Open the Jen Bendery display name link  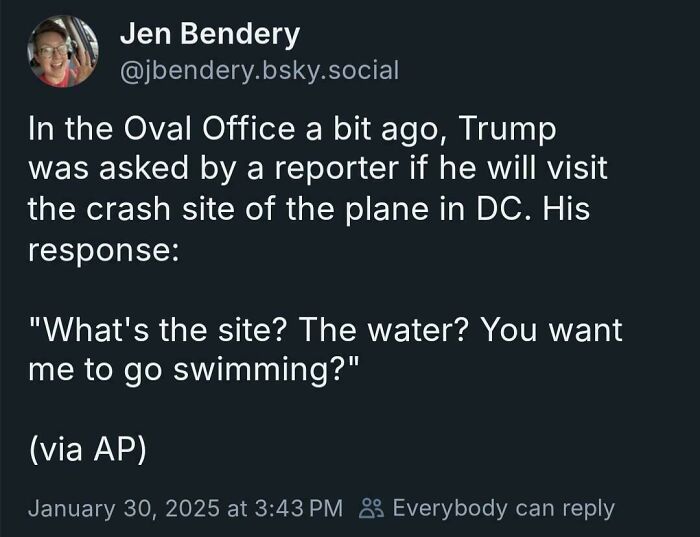(x=209, y=34)
